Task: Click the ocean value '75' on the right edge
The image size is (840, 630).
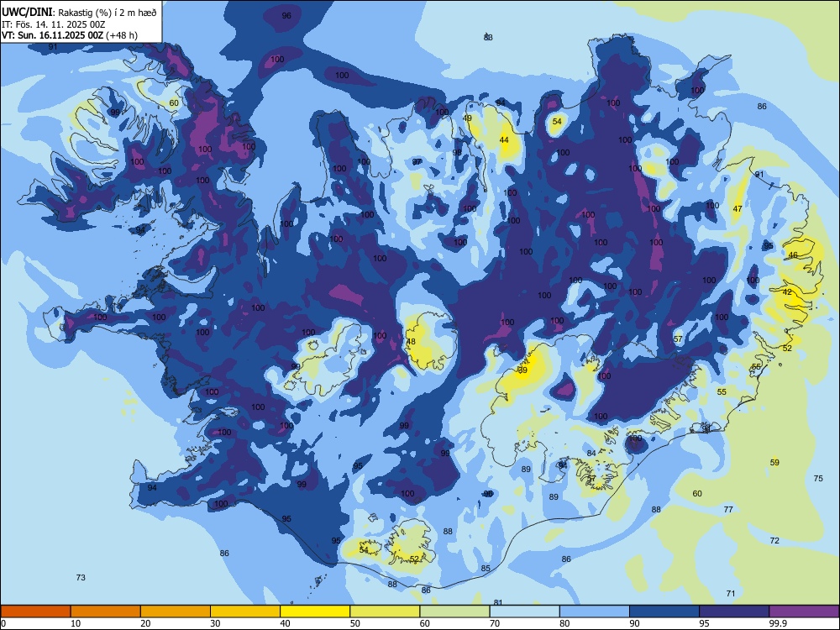Action: 818,479
